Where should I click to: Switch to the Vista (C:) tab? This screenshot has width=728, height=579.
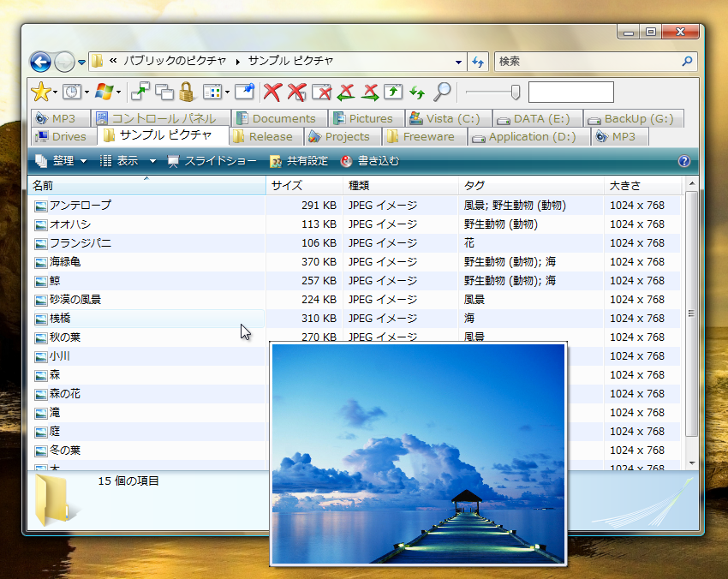tap(449, 118)
